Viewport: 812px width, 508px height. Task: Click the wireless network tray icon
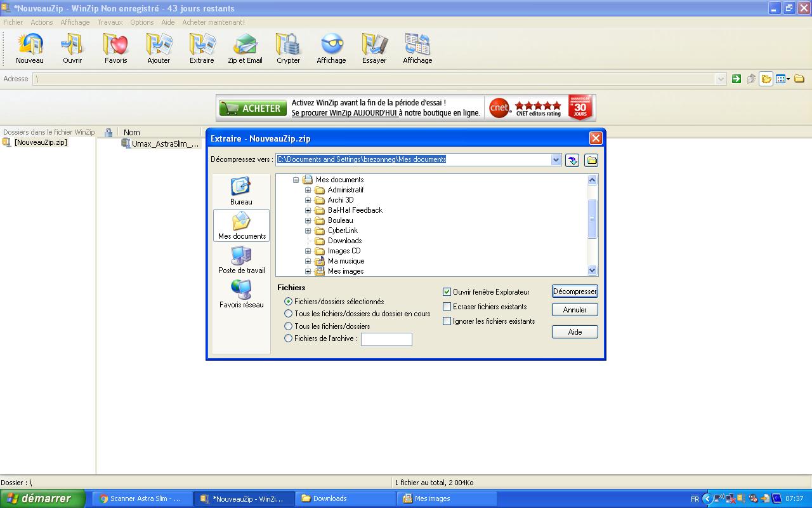pos(719,498)
